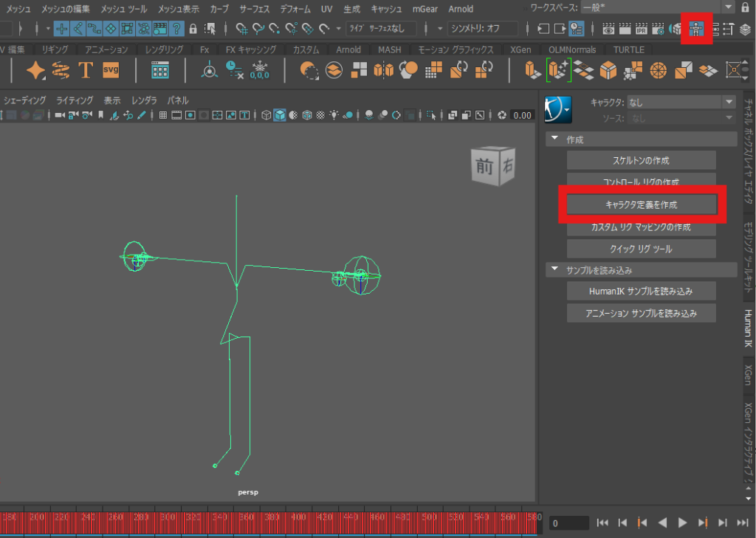Click the orange star Sweep Mesh shelf icon
This screenshot has height=538, width=756.
[x=35, y=70]
